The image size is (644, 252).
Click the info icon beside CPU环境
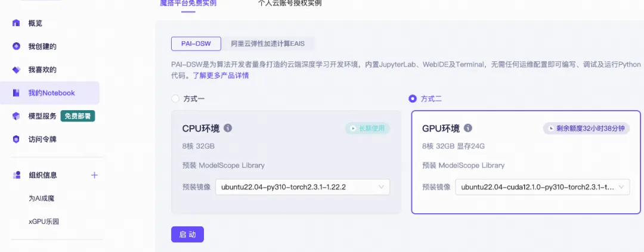pyautogui.click(x=228, y=128)
